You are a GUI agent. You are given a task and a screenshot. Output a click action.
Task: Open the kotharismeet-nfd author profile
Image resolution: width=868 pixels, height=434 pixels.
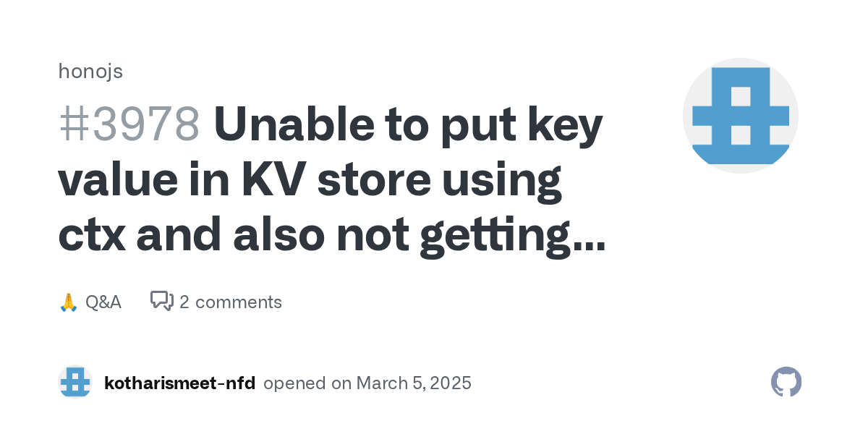click(x=179, y=383)
